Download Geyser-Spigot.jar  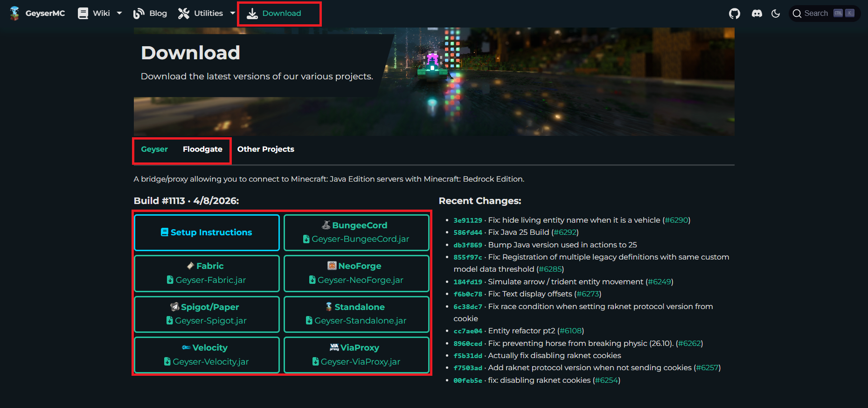(207, 314)
